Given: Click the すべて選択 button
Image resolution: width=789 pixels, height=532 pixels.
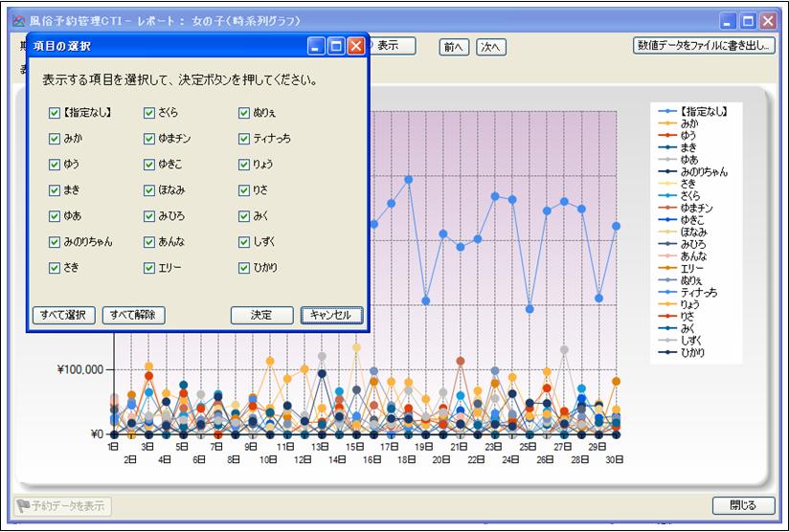Looking at the screenshot, I should point(65,315).
